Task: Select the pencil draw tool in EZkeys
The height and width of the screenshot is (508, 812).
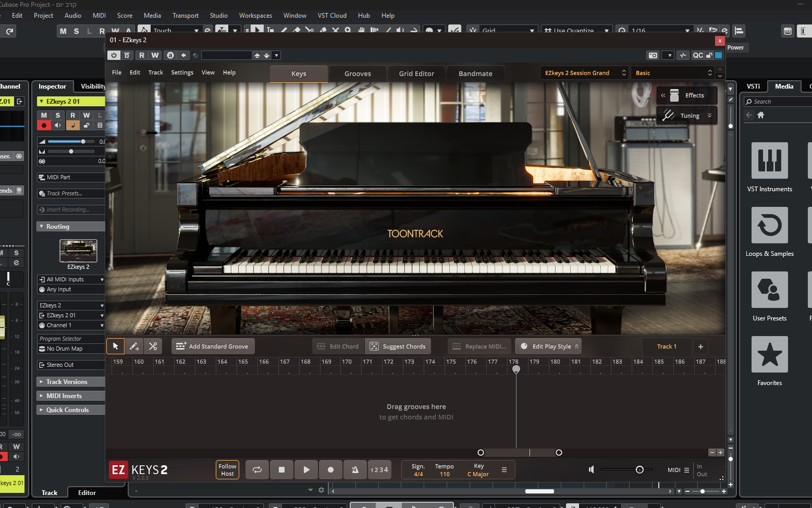Action: pos(134,346)
